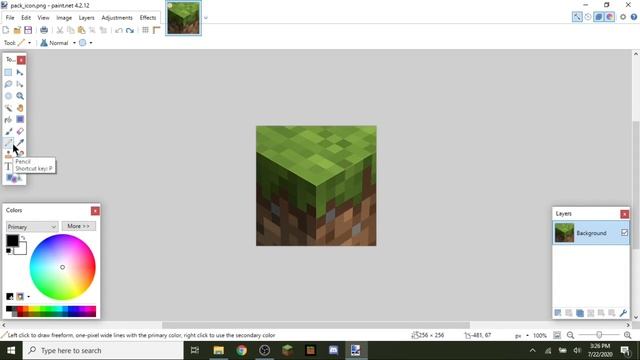Image resolution: width=640 pixels, height=360 pixels.
Task: Click the Redo arrow
Action: 130,30
